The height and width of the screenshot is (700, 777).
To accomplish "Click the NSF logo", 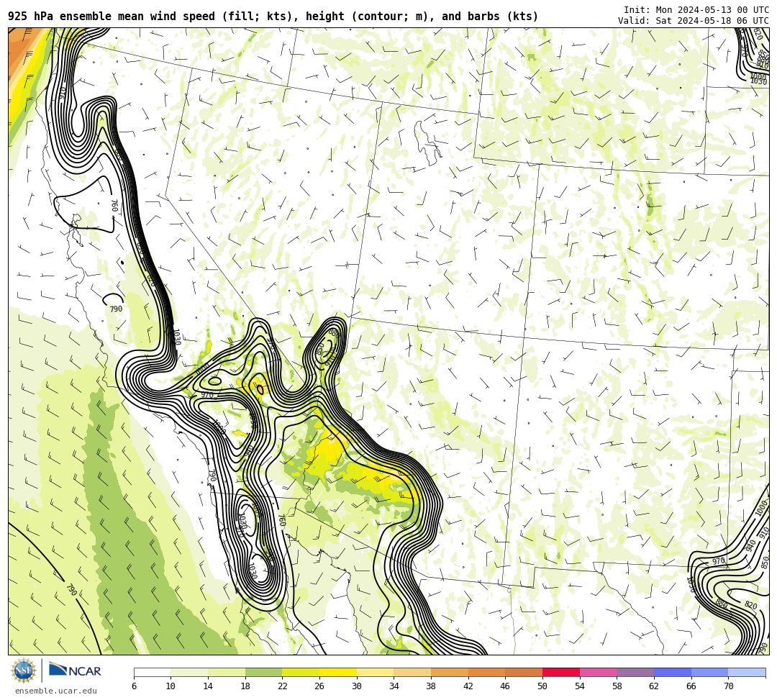I will (24, 671).
